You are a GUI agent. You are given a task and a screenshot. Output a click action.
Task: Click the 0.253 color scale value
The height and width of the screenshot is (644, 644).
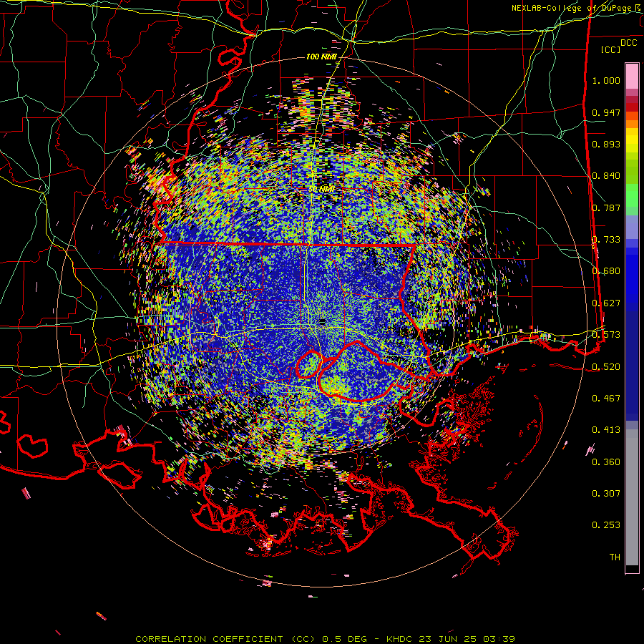[606, 525]
